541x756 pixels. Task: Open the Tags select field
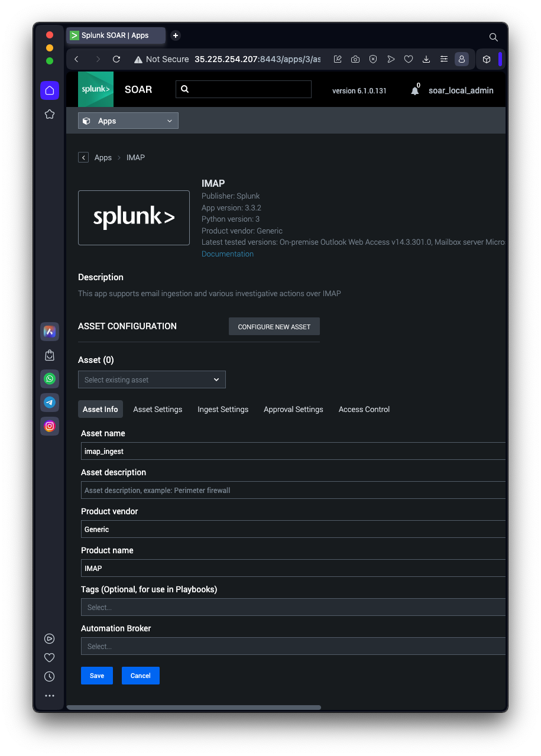tap(293, 607)
